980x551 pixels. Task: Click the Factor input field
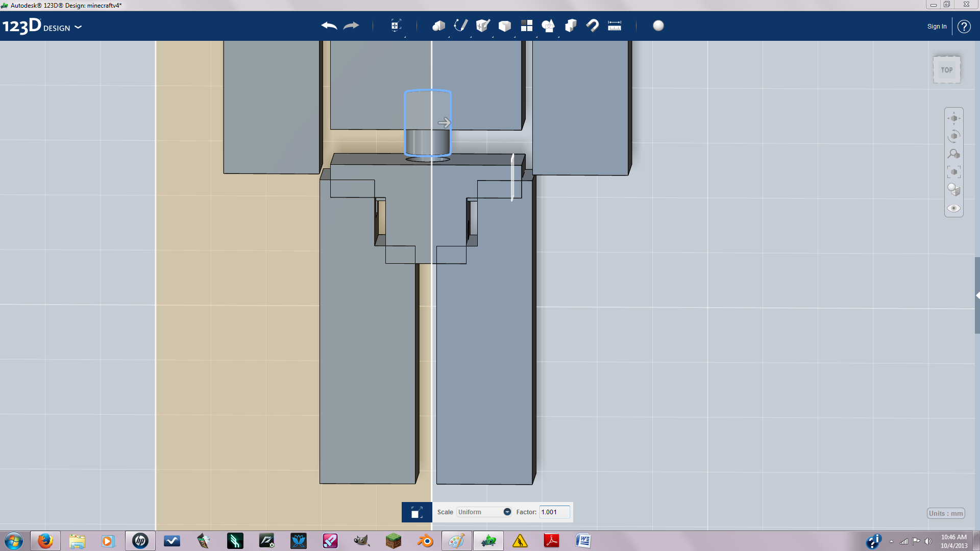pos(554,512)
